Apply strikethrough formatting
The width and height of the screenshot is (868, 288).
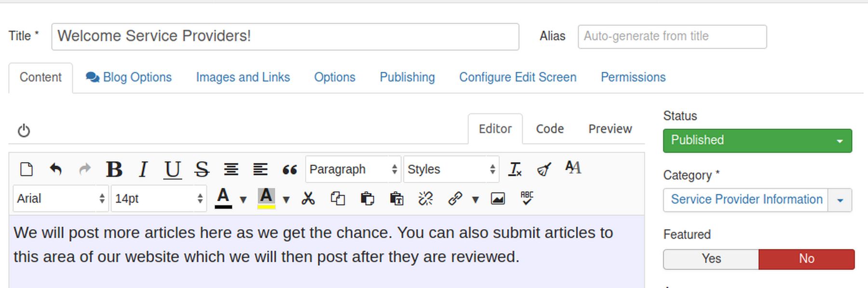(x=202, y=169)
